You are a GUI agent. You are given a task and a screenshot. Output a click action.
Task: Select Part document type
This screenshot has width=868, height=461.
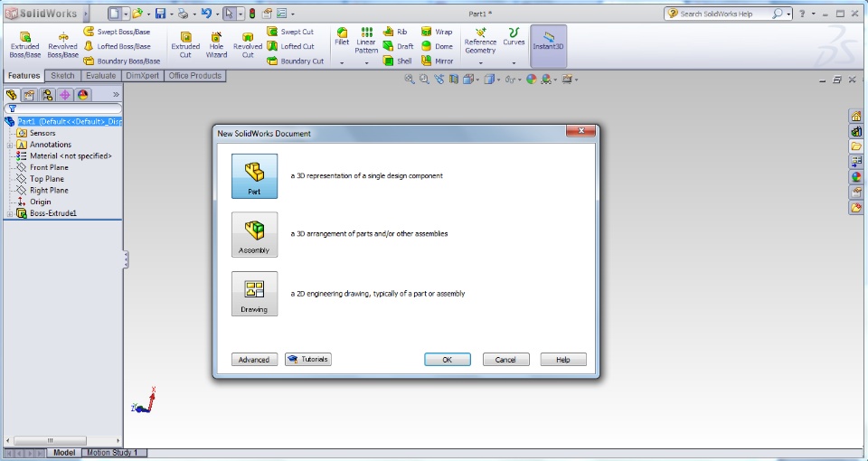pyautogui.click(x=255, y=176)
